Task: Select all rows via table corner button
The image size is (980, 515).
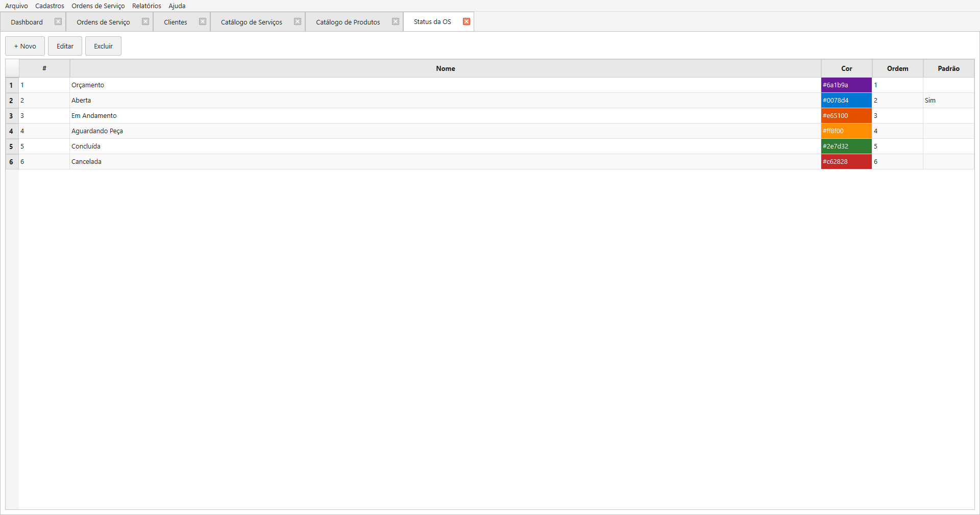Action: coord(12,68)
